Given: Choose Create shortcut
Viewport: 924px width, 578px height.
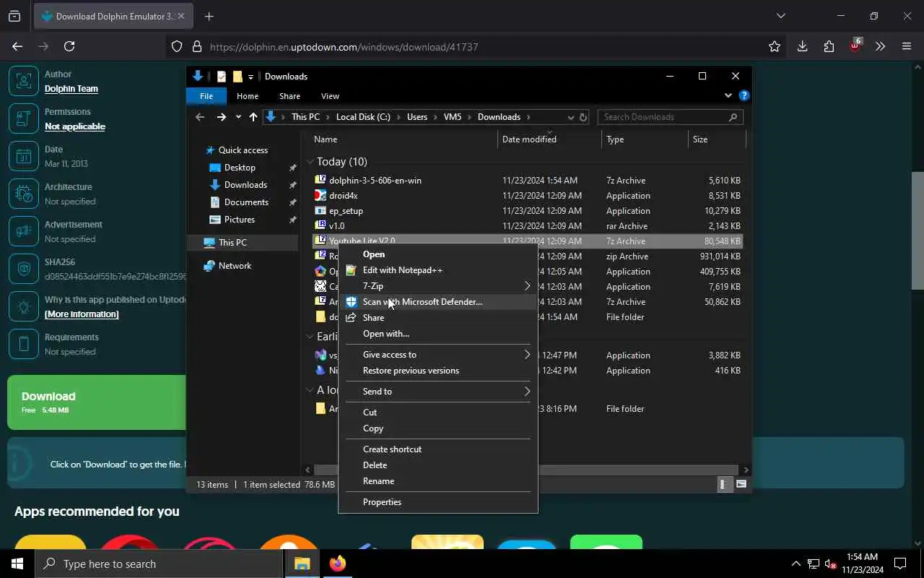Looking at the screenshot, I should click(x=392, y=449).
